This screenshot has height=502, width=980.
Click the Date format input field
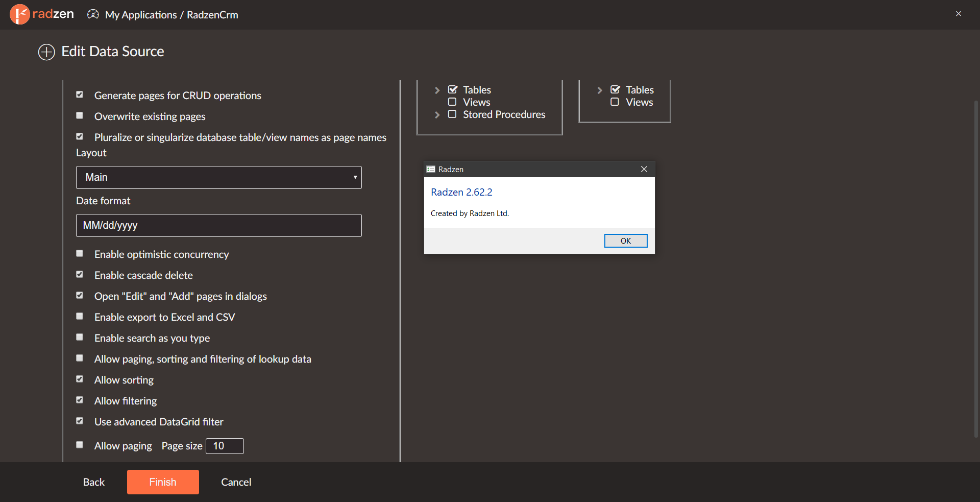(219, 225)
